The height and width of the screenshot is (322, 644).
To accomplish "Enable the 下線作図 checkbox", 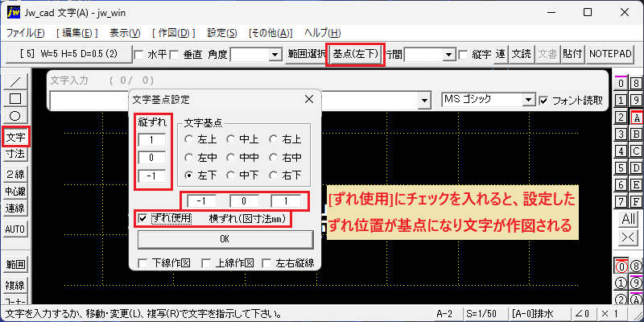I will pos(142,263).
